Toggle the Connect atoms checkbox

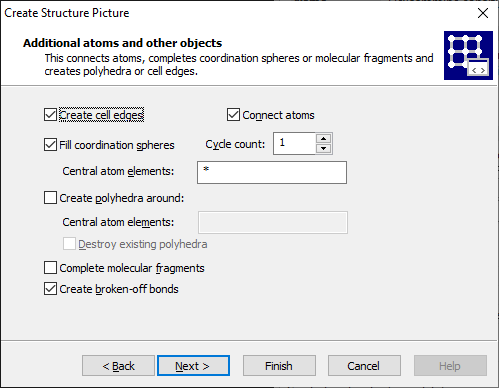[x=233, y=115]
